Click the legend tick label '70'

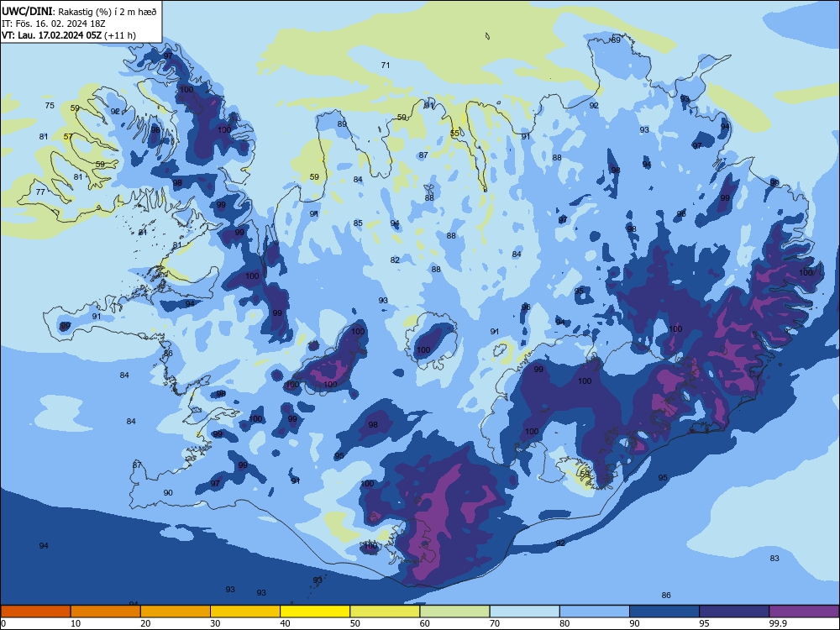tap(495, 623)
